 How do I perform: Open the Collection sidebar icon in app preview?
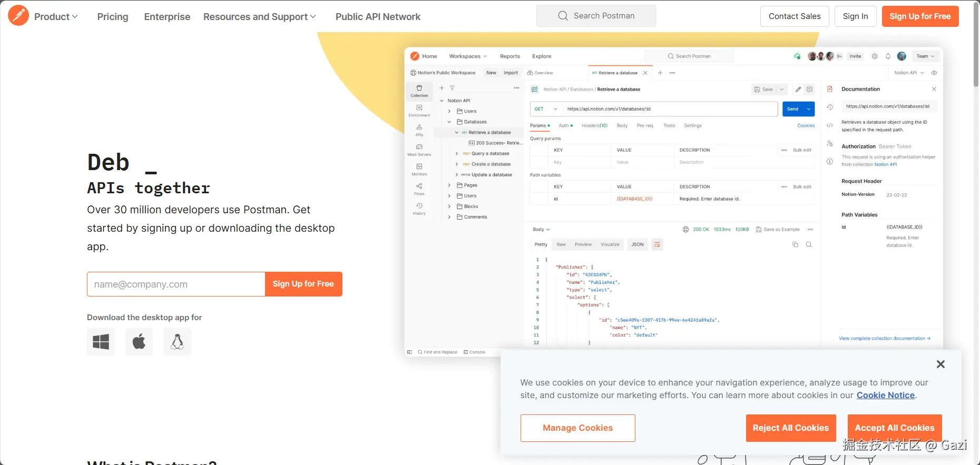[x=419, y=91]
